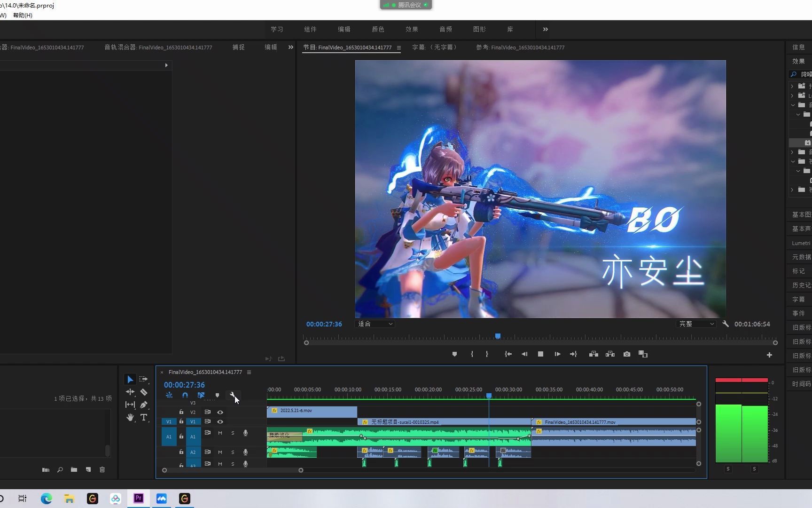Step forward one frame
Image resolution: width=812 pixels, height=508 pixels.
[x=557, y=354]
